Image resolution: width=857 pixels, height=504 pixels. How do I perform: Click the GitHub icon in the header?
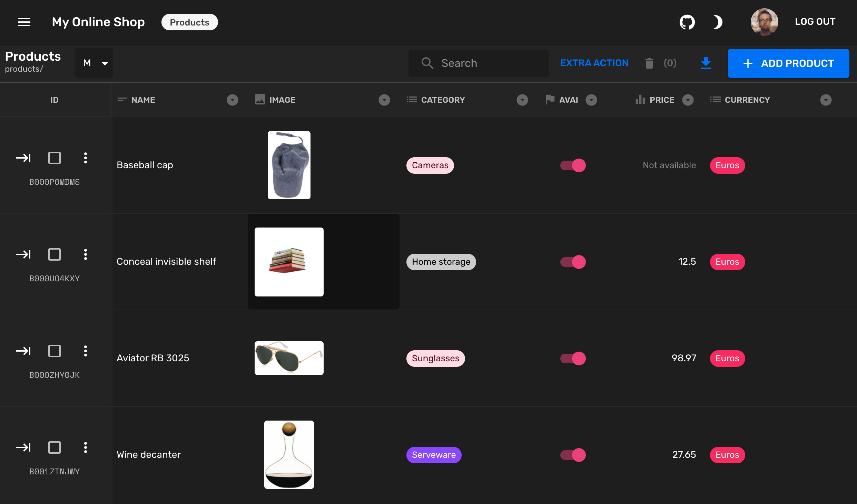687,22
